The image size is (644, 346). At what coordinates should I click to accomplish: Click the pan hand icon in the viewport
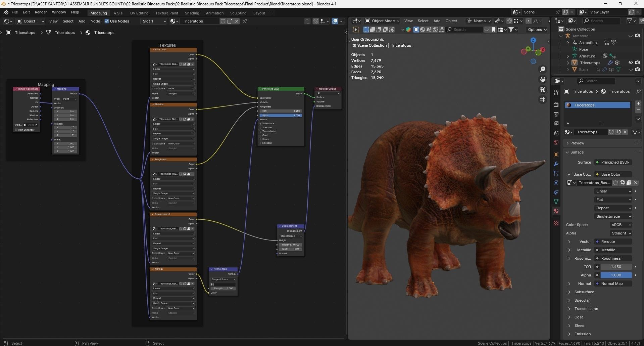(x=543, y=79)
